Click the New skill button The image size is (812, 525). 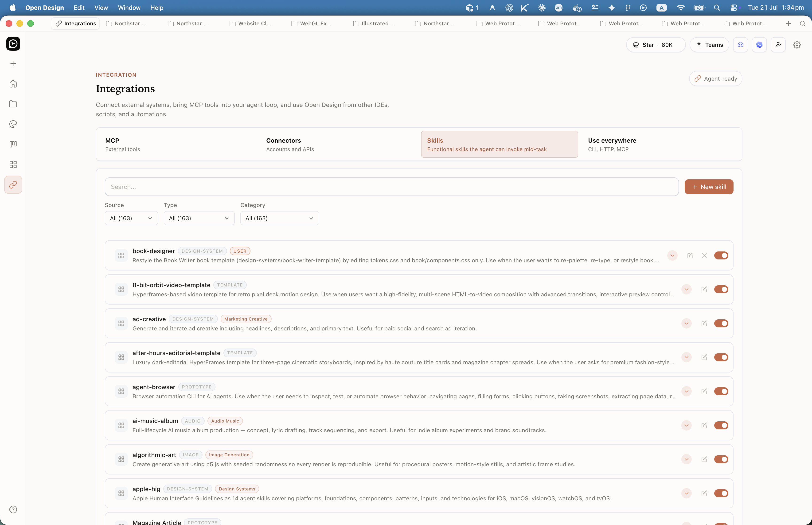tap(709, 187)
